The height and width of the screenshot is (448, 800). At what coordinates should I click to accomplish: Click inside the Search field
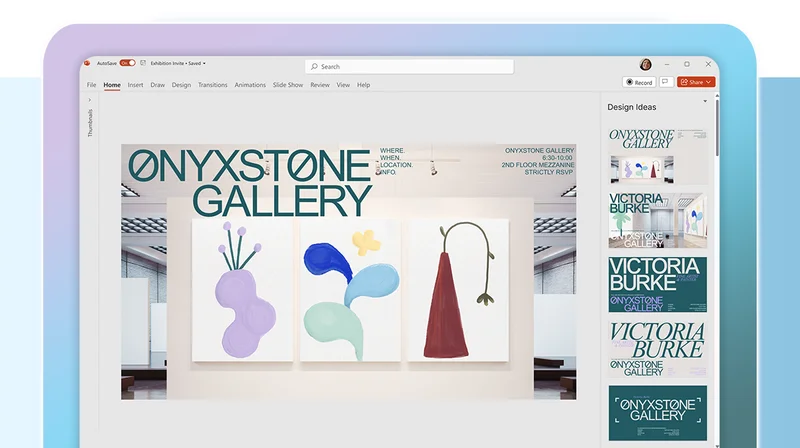click(x=409, y=66)
